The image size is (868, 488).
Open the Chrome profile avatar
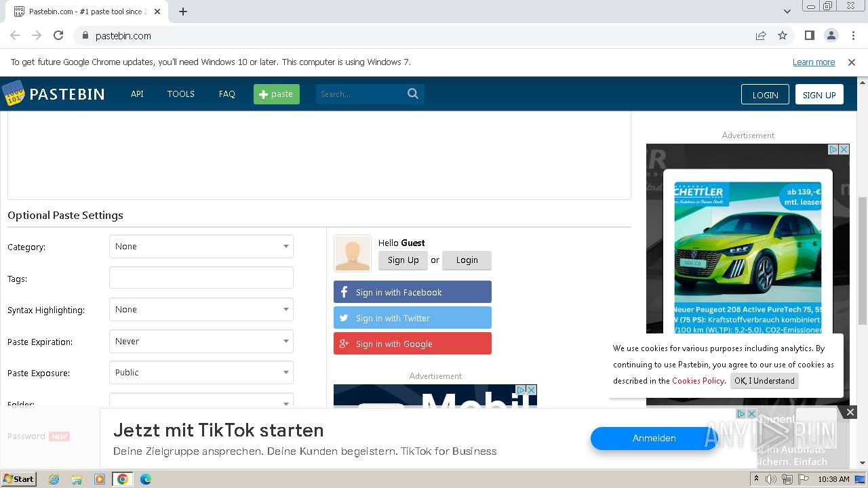click(x=831, y=35)
